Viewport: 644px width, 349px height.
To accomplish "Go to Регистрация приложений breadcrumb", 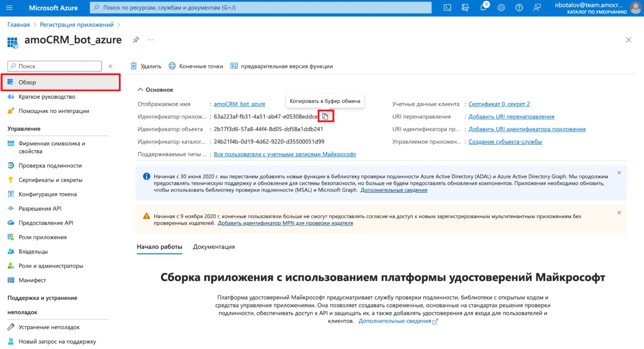I will pos(76,25).
